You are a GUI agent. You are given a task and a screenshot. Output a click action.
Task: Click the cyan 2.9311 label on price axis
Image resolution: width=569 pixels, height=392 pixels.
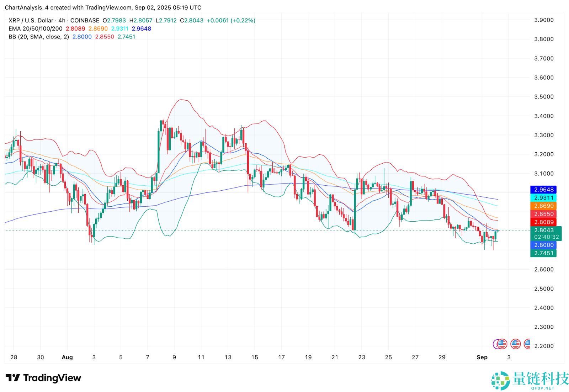(543, 198)
